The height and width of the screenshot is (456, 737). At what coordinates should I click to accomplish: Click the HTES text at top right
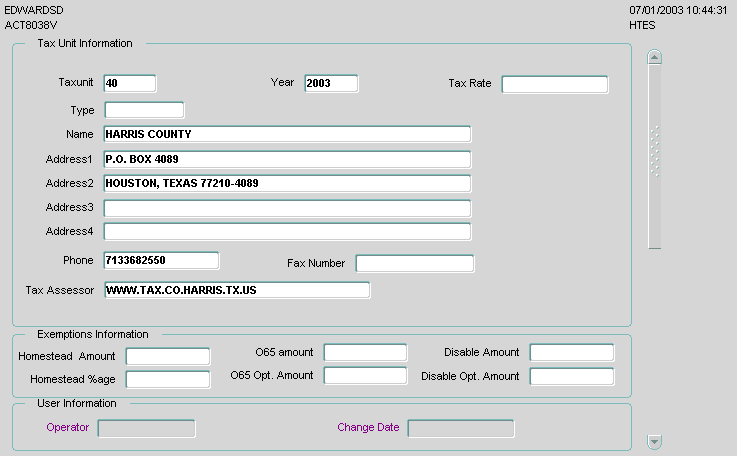(642, 25)
